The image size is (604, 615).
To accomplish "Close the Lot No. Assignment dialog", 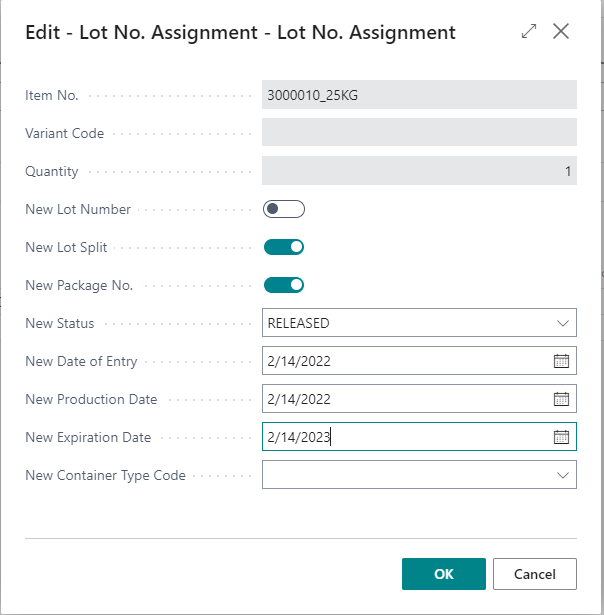I will pyautogui.click(x=561, y=31).
